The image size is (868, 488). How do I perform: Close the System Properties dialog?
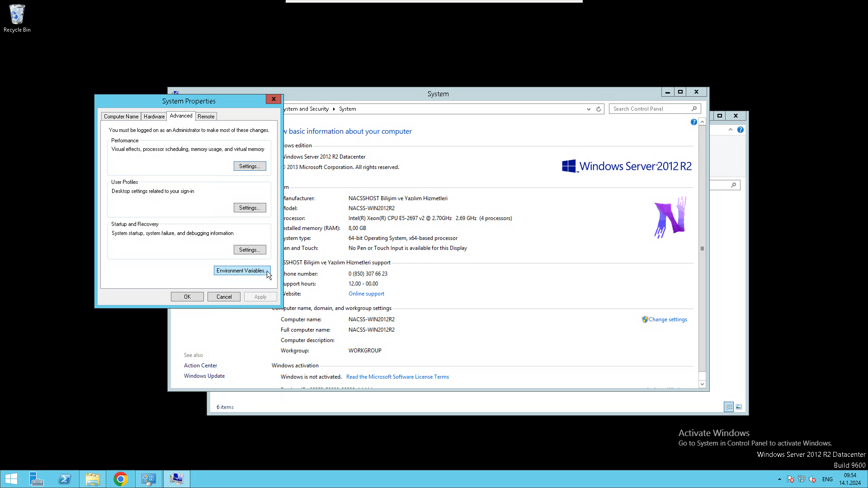click(274, 99)
